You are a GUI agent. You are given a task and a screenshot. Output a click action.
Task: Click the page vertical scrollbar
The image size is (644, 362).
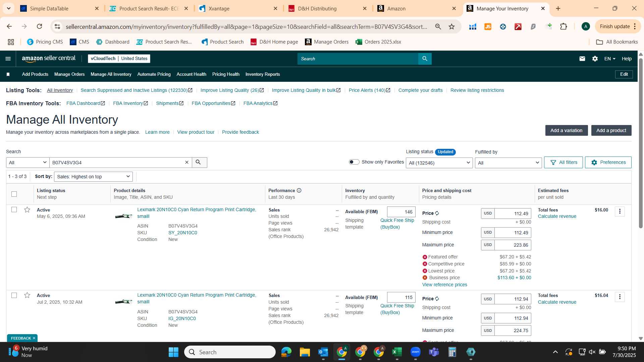tap(641, 144)
